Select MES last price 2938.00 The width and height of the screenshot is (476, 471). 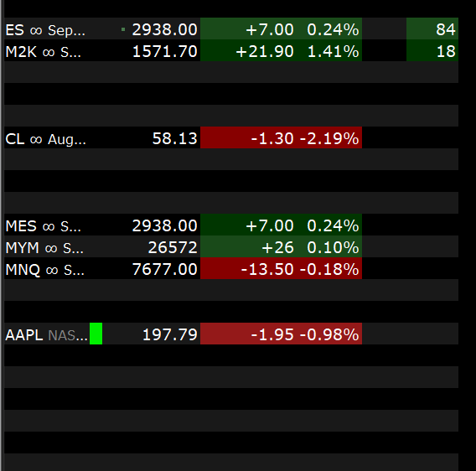164,225
